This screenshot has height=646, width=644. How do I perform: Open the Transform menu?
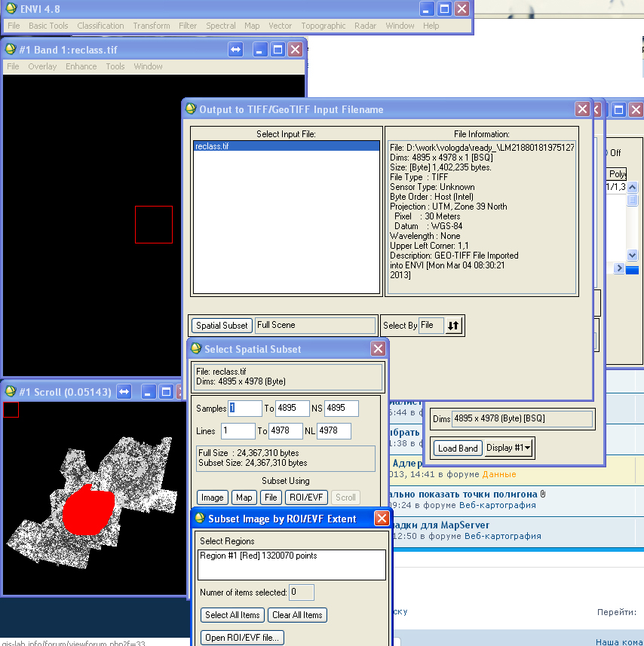152,26
